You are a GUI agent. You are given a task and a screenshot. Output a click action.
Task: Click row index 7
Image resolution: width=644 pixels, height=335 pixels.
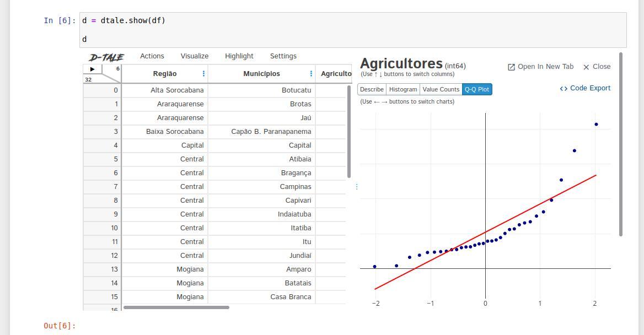coord(102,186)
